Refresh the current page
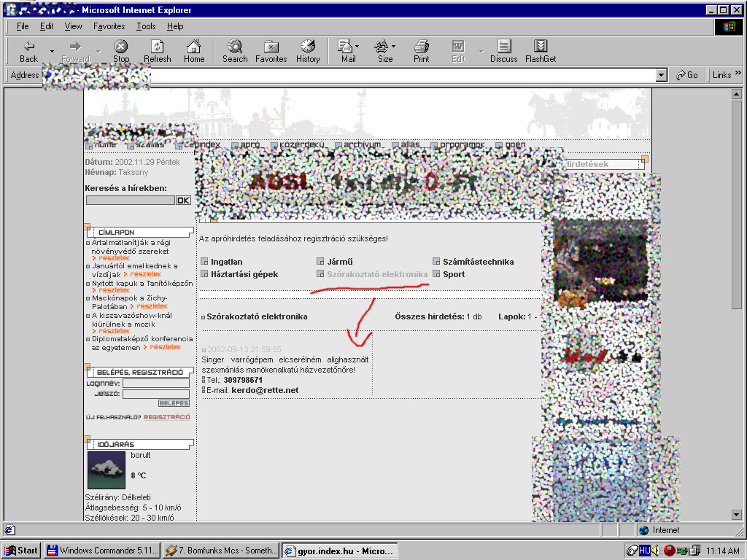The image size is (747, 560). point(157,50)
